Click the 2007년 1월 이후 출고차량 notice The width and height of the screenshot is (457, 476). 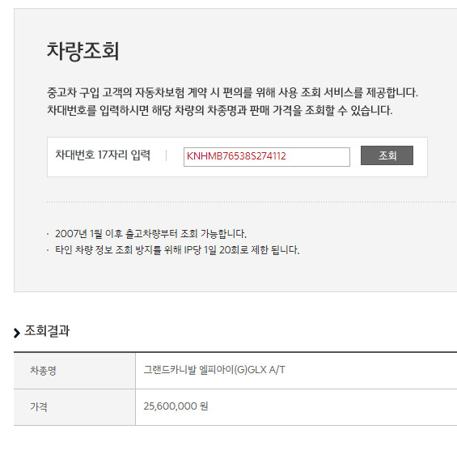(x=150, y=234)
